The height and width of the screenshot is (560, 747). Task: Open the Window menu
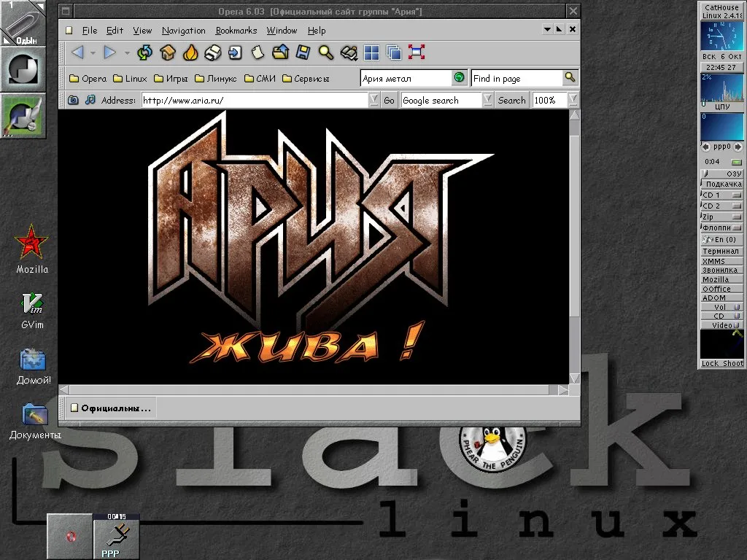click(282, 31)
